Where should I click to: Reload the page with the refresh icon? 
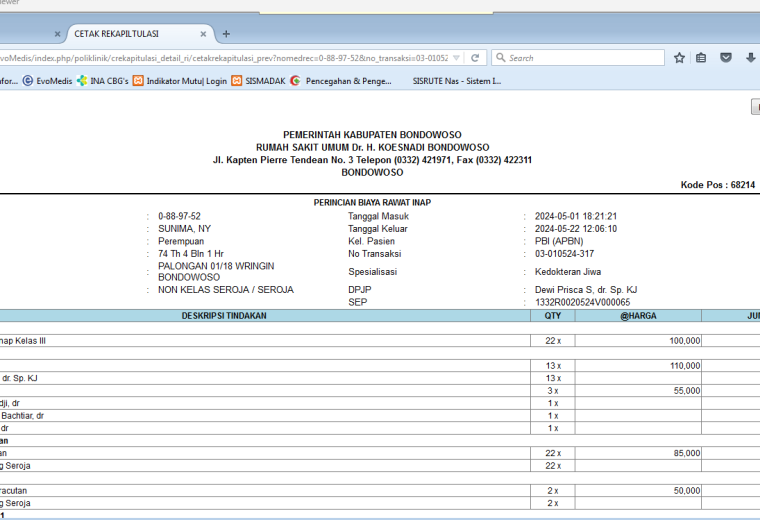(475, 58)
